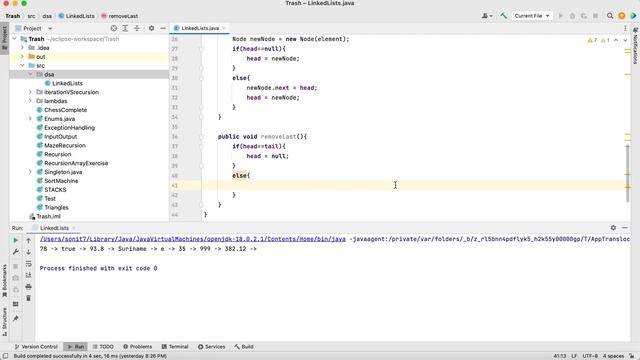This screenshot has height=360, width=640.
Task: Click the print icon in Run panel
Action: click(29, 287)
